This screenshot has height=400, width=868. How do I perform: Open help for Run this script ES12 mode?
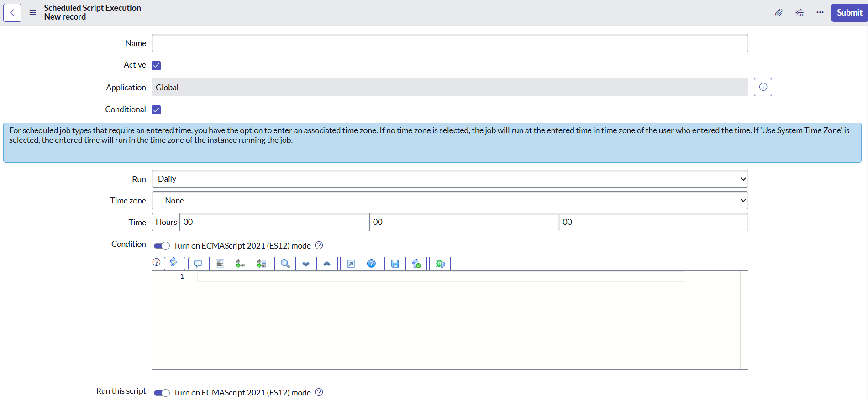pyautogui.click(x=319, y=392)
